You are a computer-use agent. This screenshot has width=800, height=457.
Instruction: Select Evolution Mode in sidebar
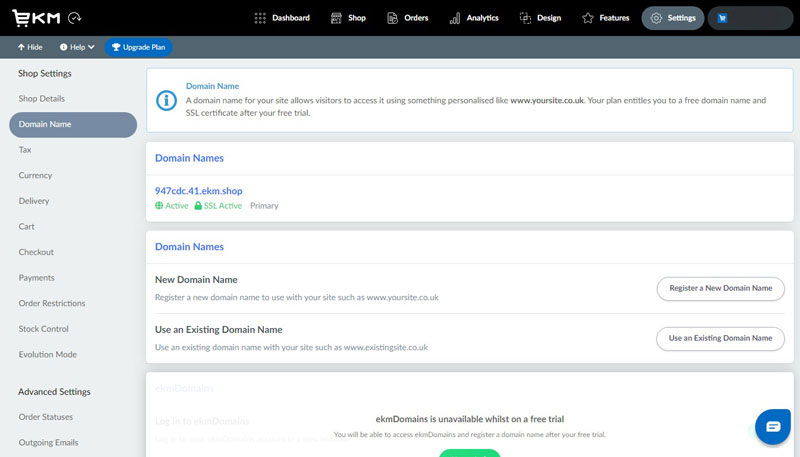point(47,354)
